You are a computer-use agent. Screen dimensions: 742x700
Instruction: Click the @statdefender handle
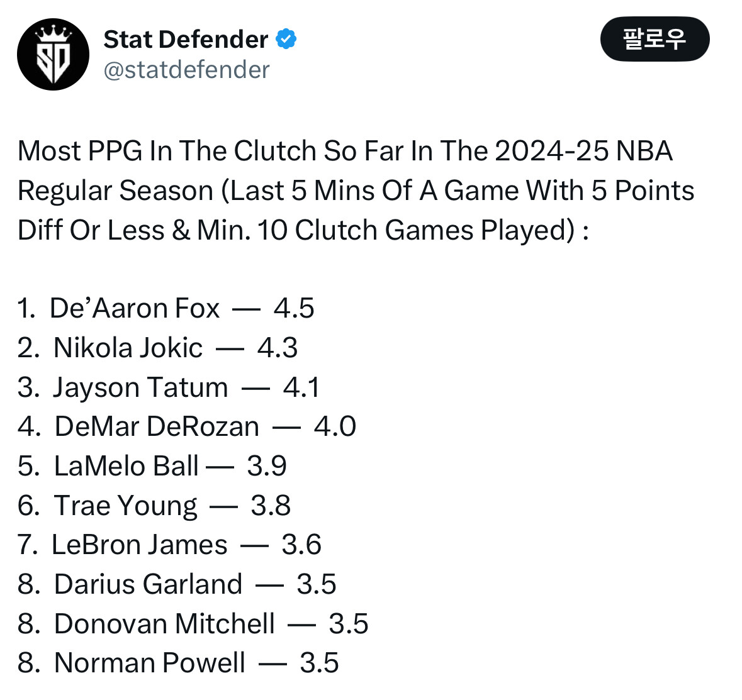(186, 70)
